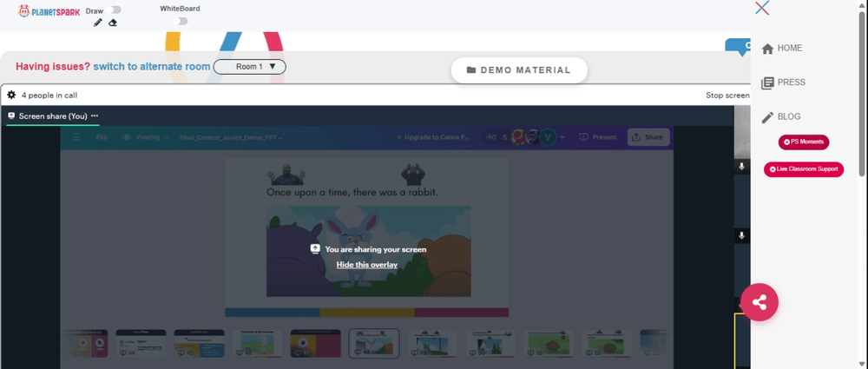
Task: Select the eraser tool
Action: [x=112, y=23]
